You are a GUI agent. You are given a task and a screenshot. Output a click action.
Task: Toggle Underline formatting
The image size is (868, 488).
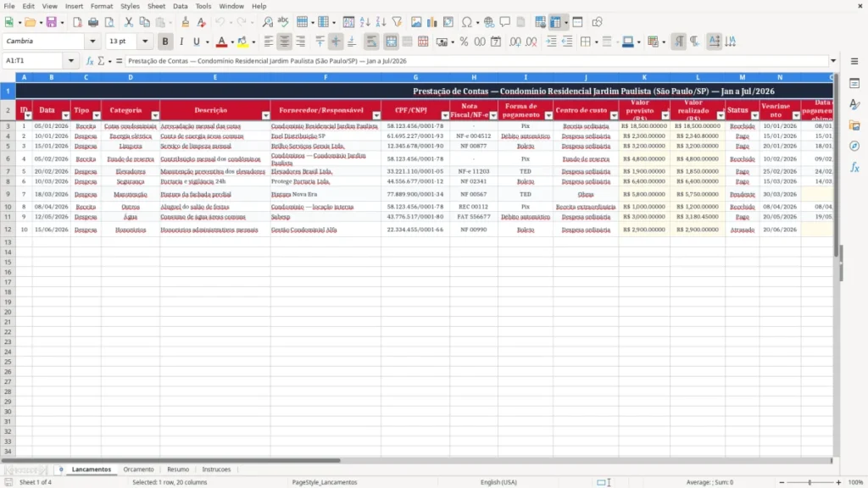click(196, 42)
